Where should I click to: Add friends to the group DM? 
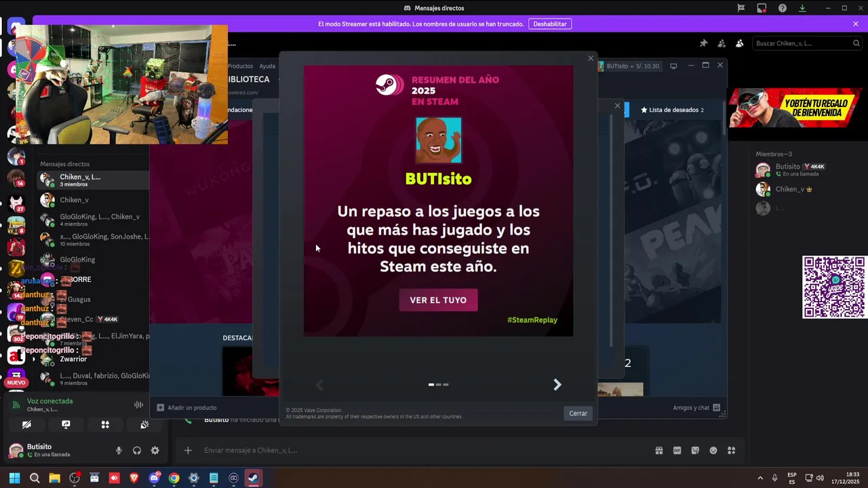point(722,43)
